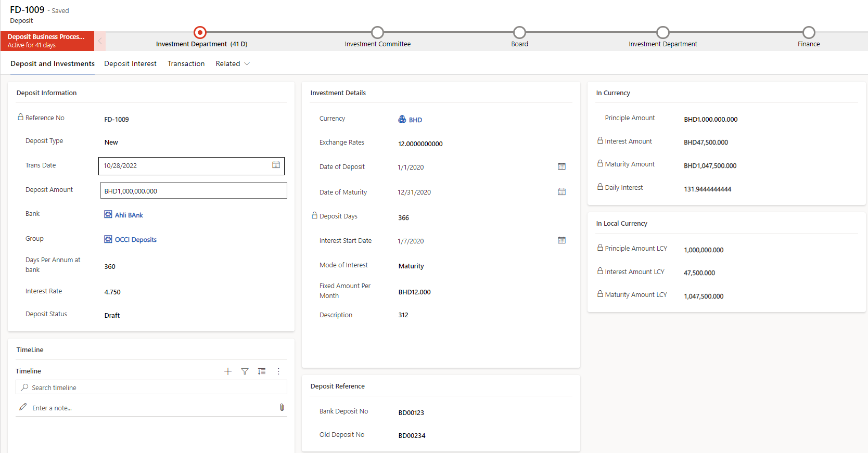
Task: Open the timeline filter pane
Action: (245, 371)
